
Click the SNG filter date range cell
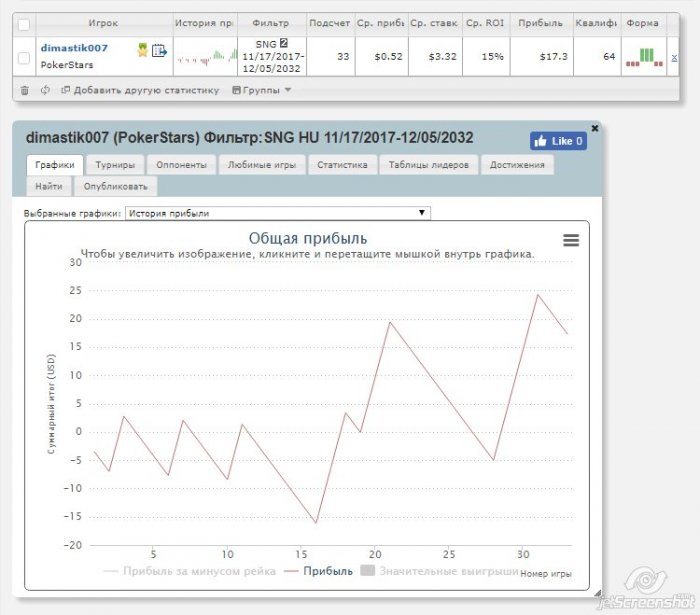point(272,57)
